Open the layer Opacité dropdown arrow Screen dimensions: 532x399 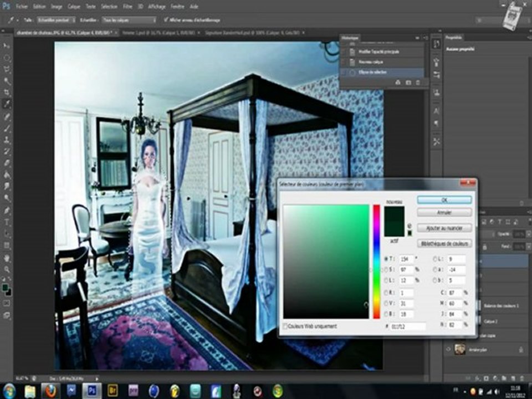[529, 234]
